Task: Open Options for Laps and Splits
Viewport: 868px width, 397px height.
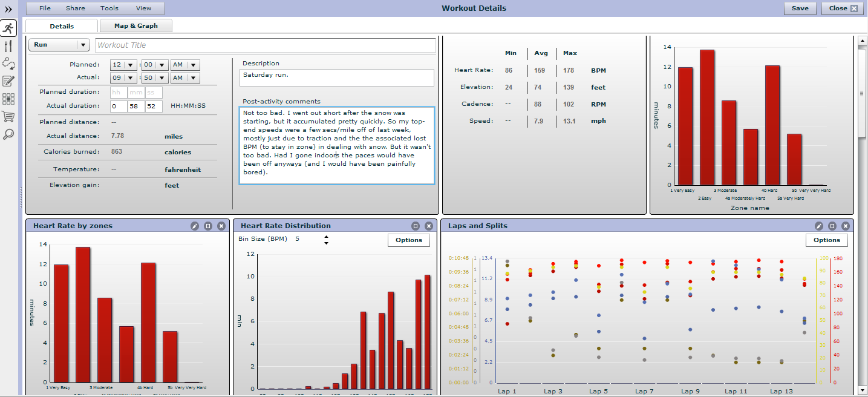Action: (827, 240)
